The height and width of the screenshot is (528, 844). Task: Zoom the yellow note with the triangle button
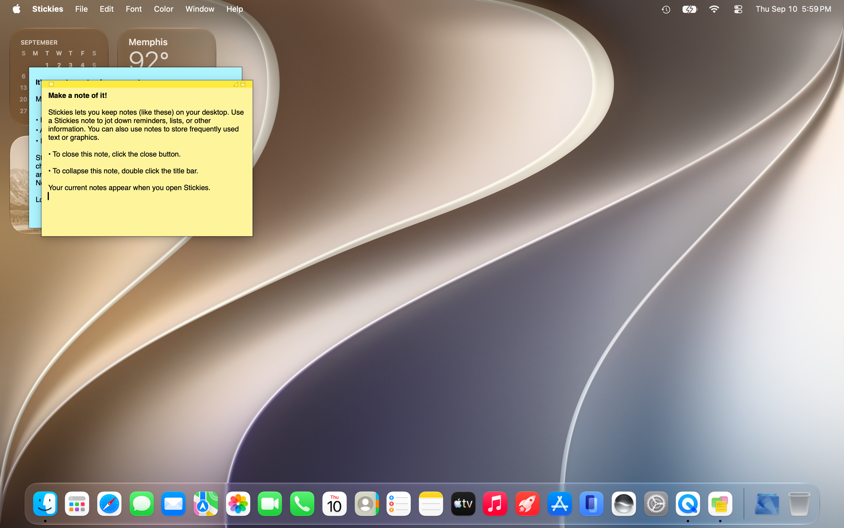point(235,85)
